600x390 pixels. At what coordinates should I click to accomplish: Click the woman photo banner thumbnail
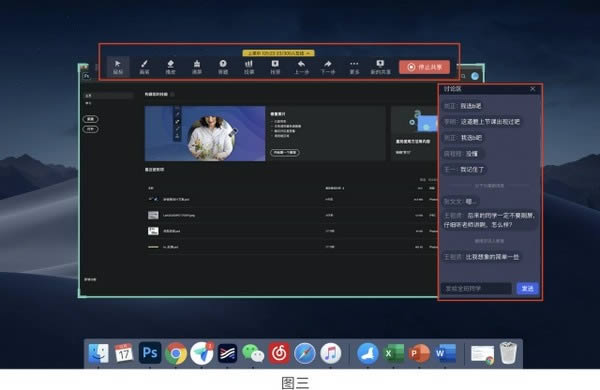pos(205,134)
